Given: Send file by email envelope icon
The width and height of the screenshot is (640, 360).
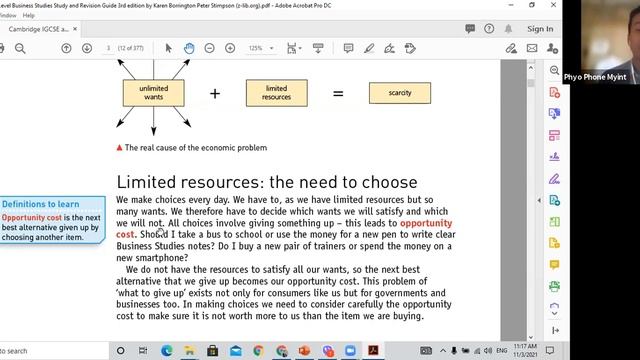Looking at the screenshot, I should 532,48.
